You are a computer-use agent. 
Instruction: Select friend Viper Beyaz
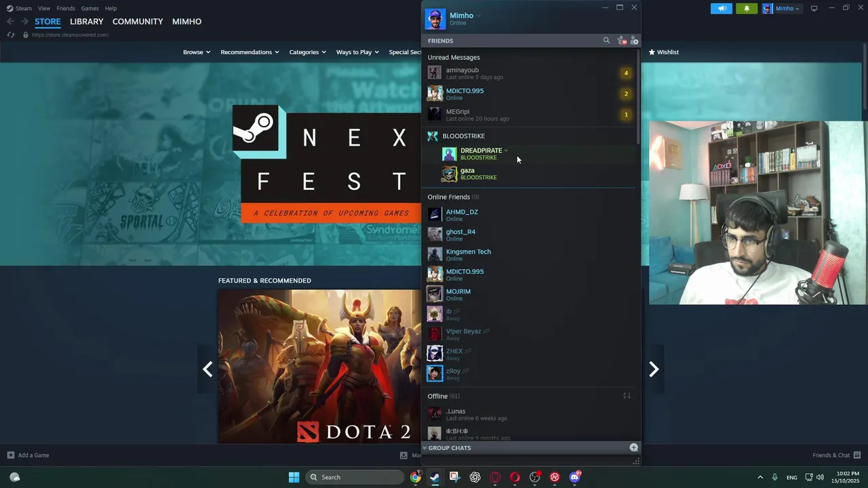point(529,334)
